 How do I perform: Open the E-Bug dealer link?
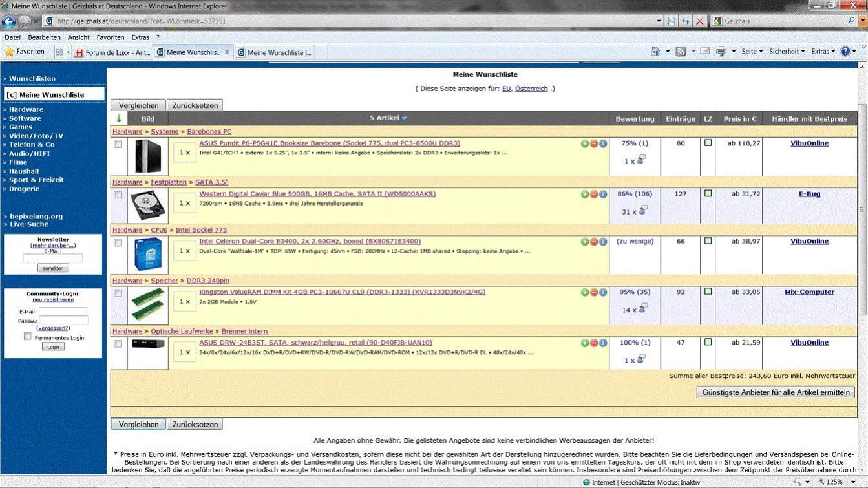coord(809,194)
